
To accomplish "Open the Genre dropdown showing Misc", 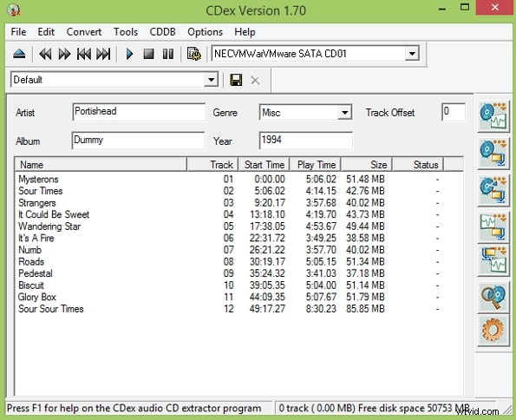I will point(344,113).
